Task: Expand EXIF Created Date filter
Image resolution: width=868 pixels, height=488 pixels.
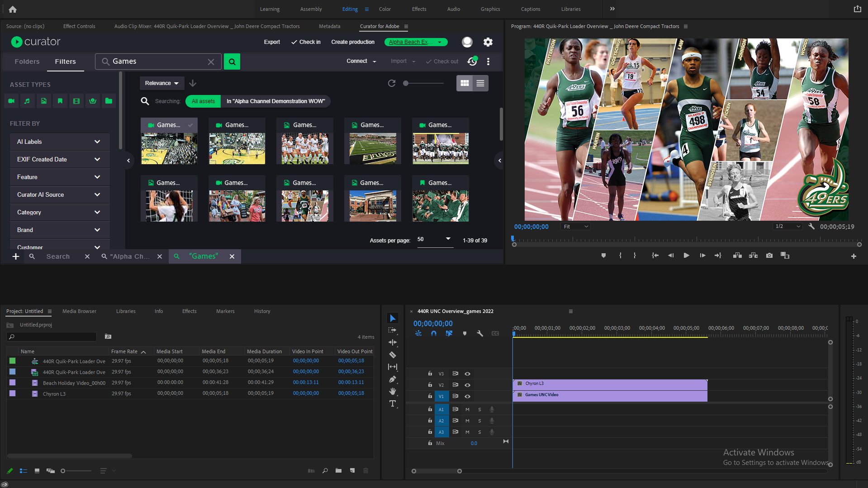Action: [x=60, y=159]
